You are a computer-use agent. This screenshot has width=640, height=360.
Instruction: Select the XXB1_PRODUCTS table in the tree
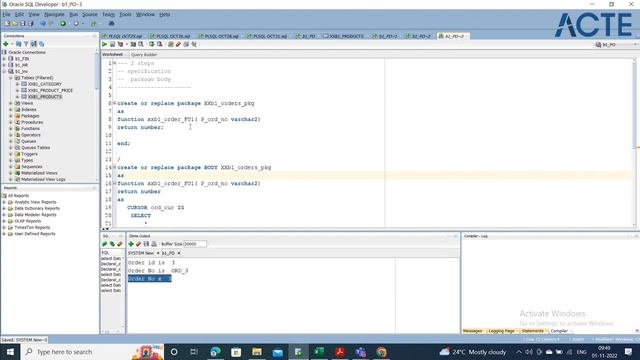pos(45,97)
